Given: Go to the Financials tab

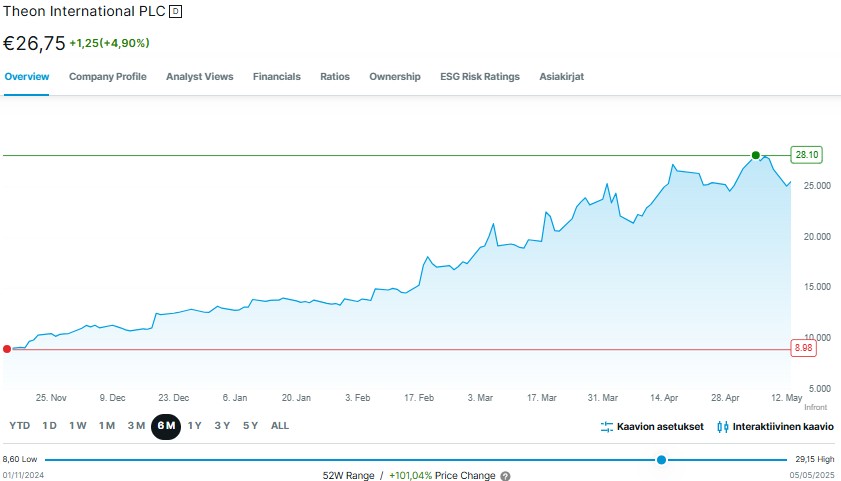Looking at the screenshot, I should point(277,77).
